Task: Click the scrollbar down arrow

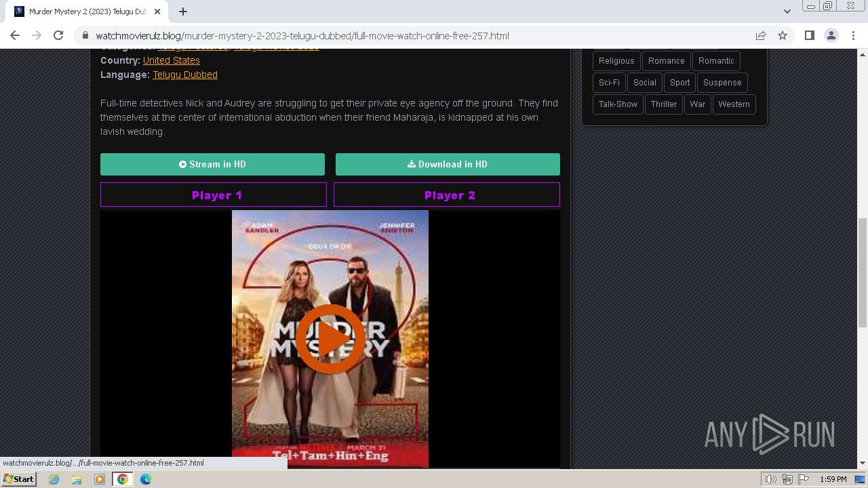Action: point(862,463)
